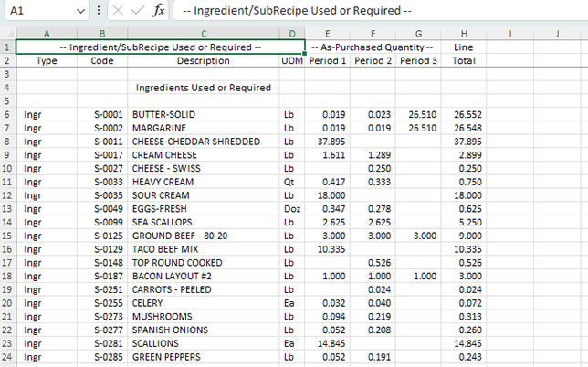Click the 'BUTTER-SOLID' description cell

204,114
